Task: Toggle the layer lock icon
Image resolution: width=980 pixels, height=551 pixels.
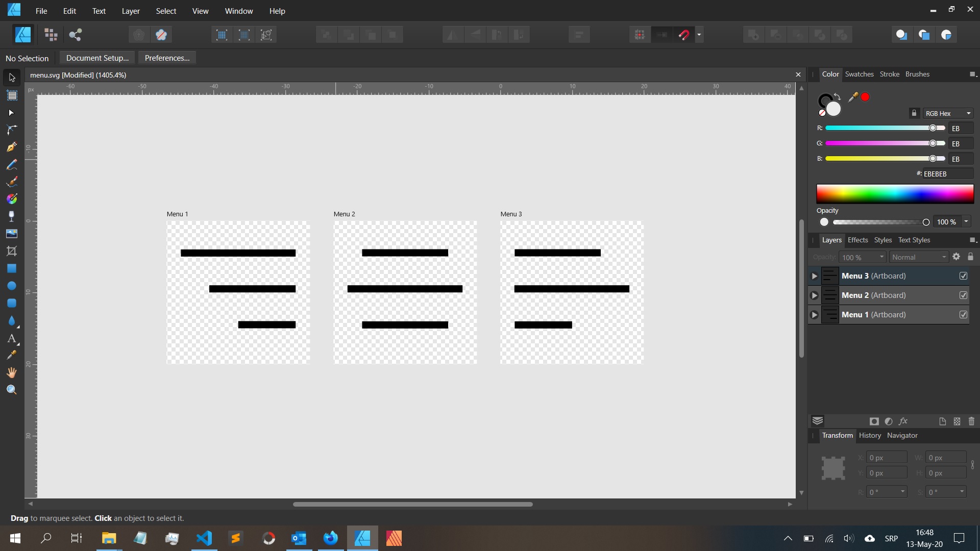Action: 970,257
